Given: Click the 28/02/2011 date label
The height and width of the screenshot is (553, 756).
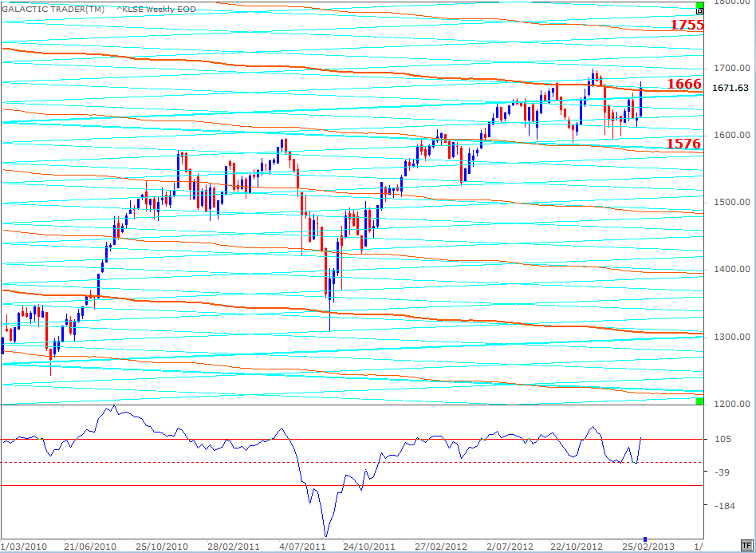Looking at the screenshot, I should coord(234,547).
